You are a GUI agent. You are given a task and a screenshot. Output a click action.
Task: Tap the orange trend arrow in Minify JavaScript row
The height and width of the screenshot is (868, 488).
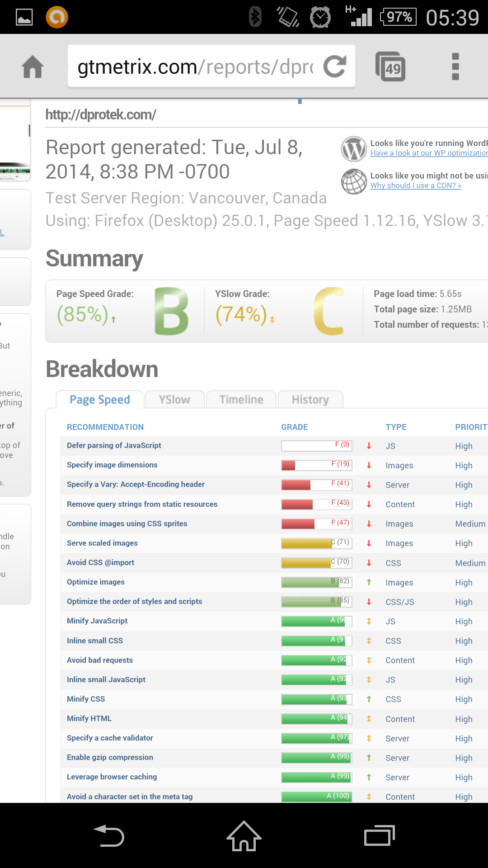coord(369,621)
